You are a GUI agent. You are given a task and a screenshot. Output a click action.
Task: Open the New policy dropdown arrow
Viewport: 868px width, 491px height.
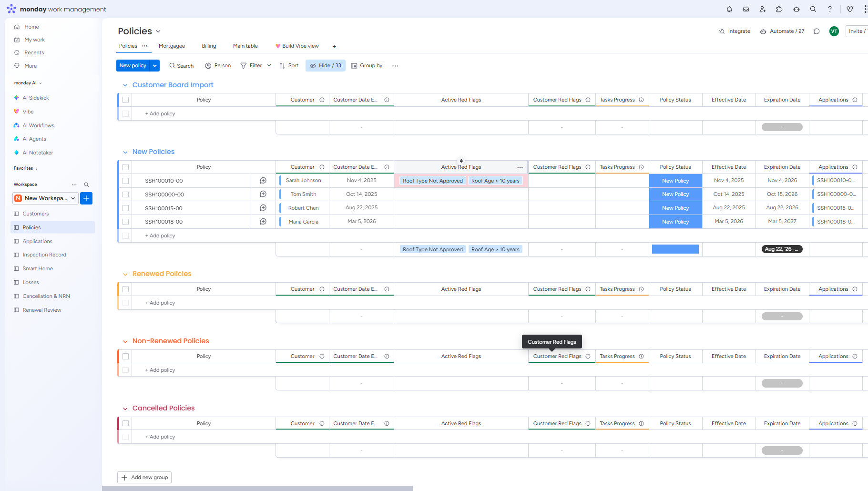coord(155,66)
